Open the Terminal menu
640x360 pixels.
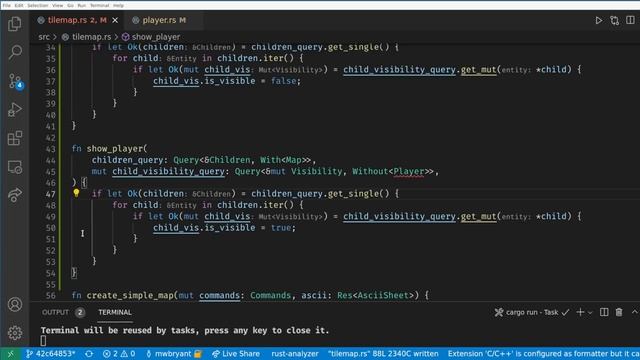[x=99, y=5]
